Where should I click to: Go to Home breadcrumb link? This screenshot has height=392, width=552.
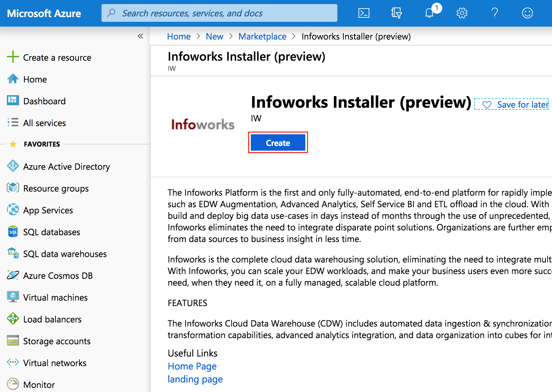point(179,36)
